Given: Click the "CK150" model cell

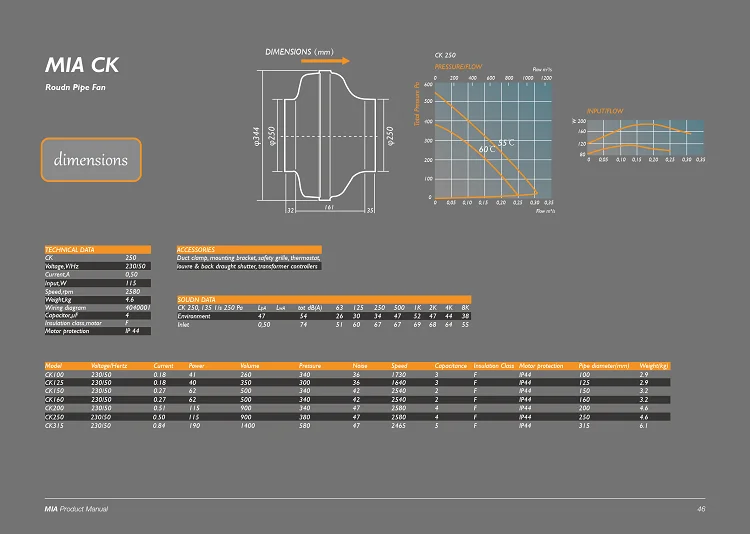Looking at the screenshot, I should pos(55,391).
